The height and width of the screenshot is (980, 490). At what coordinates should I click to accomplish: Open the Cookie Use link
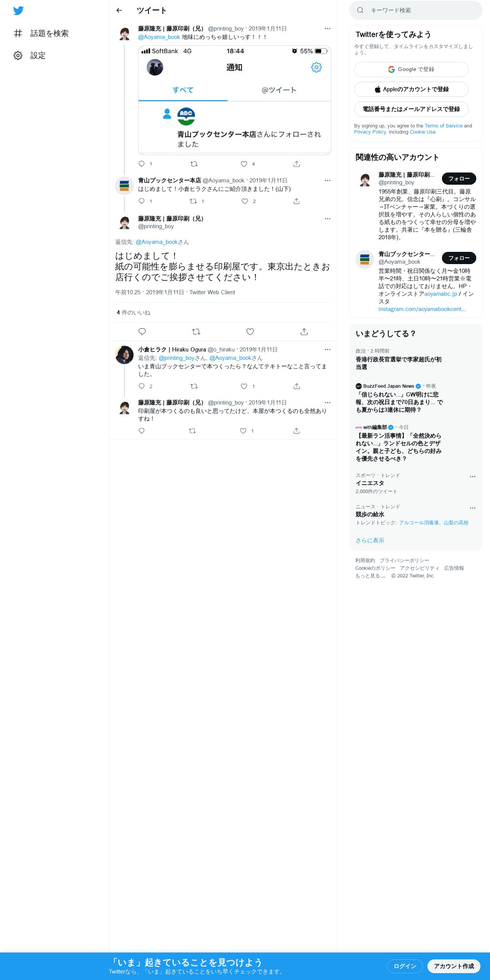(422, 132)
